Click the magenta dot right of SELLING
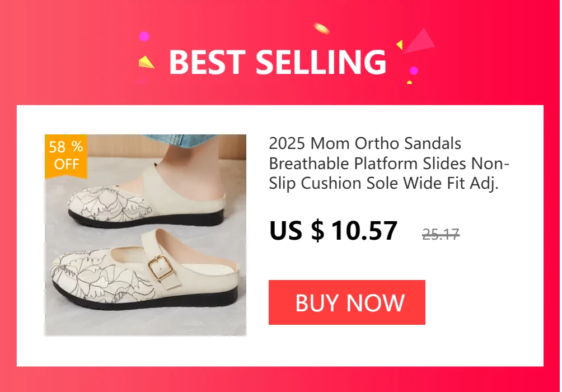The image size is (562, 392). (x=414, y=71)
